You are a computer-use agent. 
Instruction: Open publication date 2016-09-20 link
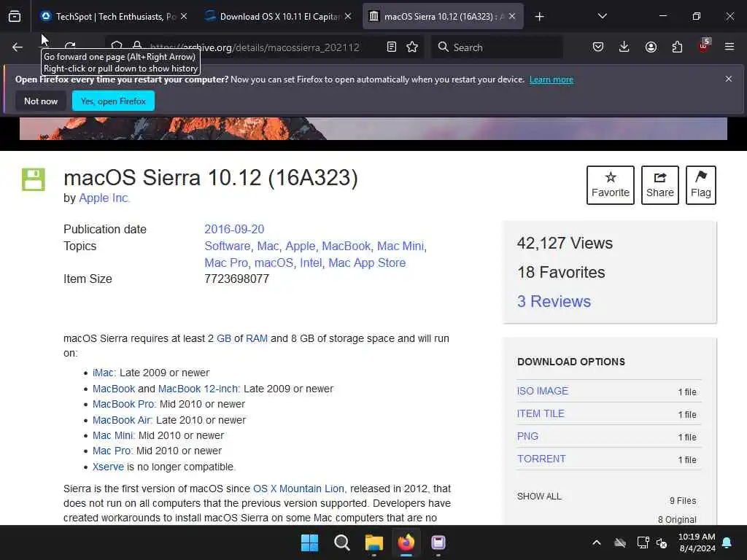tap(234, 229)
